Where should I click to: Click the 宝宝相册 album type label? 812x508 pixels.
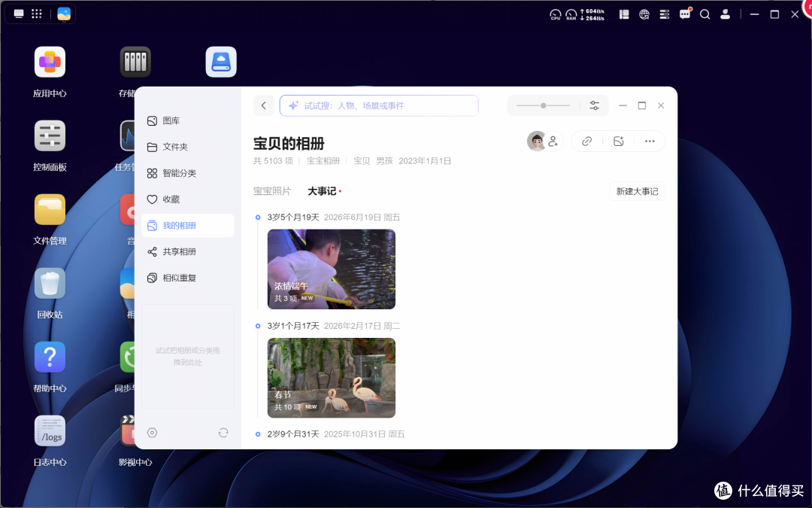click(x=323, y=161)
